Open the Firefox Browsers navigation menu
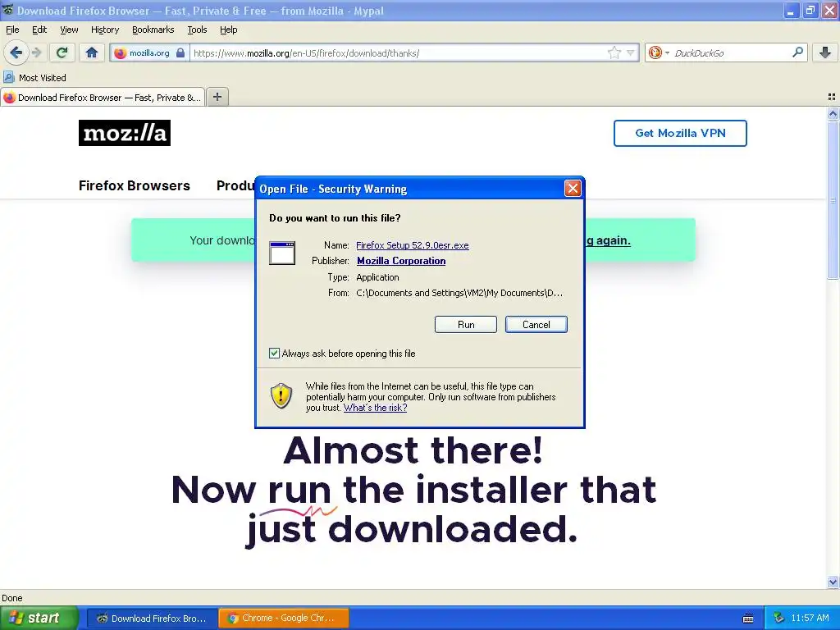 pyautogui.click(x=135, y=185)
